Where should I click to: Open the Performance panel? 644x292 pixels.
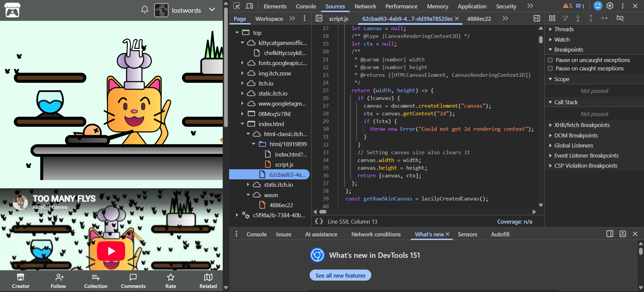[401, 6]
